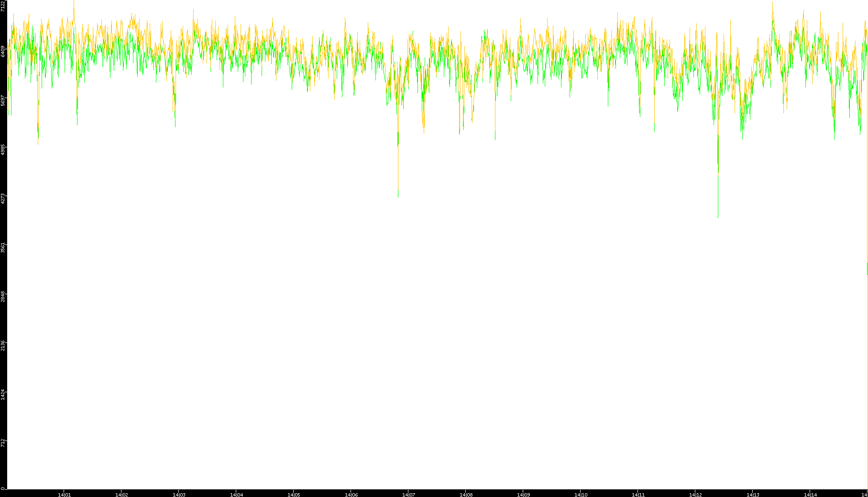
Task: Select the 4985 y-axis value
Action: (3, 149)
